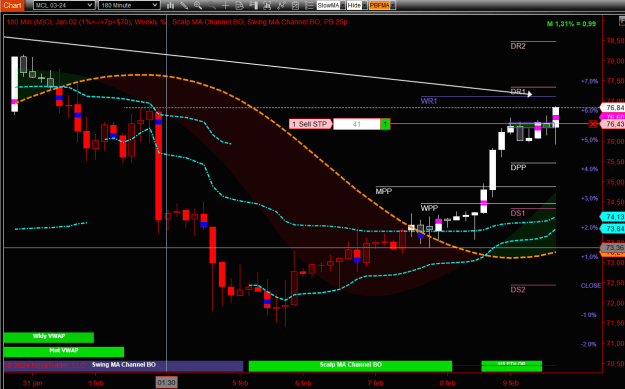The height and width of the screenshot is (389, 625).
Task: Click the Hide toolbar button
Action: 354,5
